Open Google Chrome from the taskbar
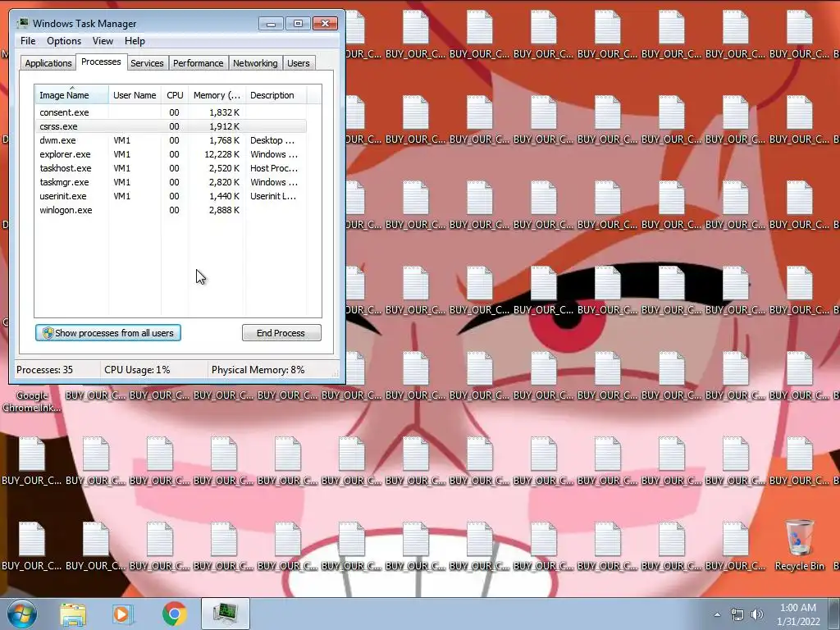Image resolution: width=840 pixels, height=630 pixels. click(x=174, y=614)
